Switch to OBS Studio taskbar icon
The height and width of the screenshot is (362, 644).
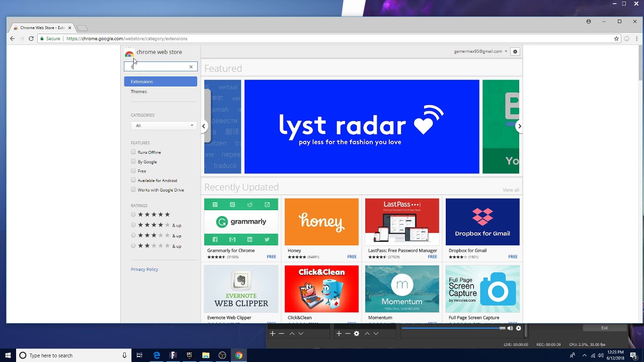222,355
